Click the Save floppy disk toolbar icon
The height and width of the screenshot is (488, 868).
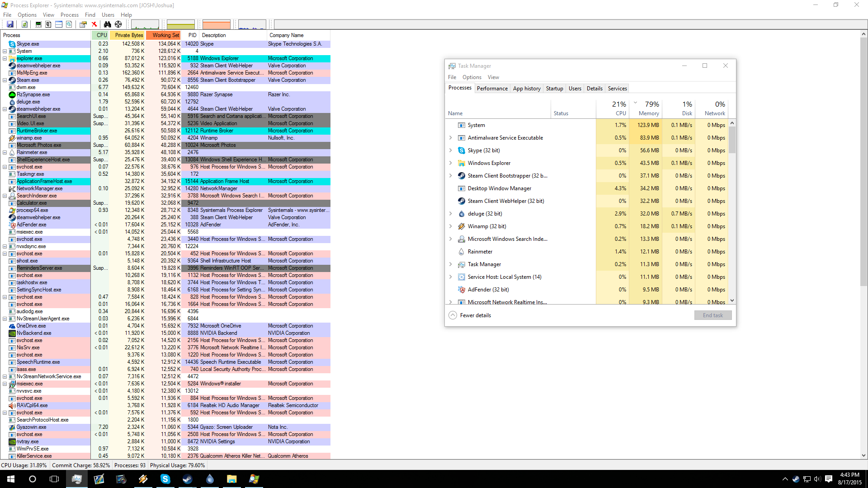[10, 24]
